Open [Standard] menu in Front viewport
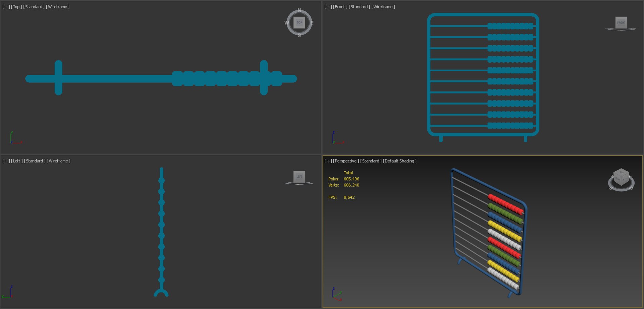The height and width of the screenshot is (309, 644). 359,7
